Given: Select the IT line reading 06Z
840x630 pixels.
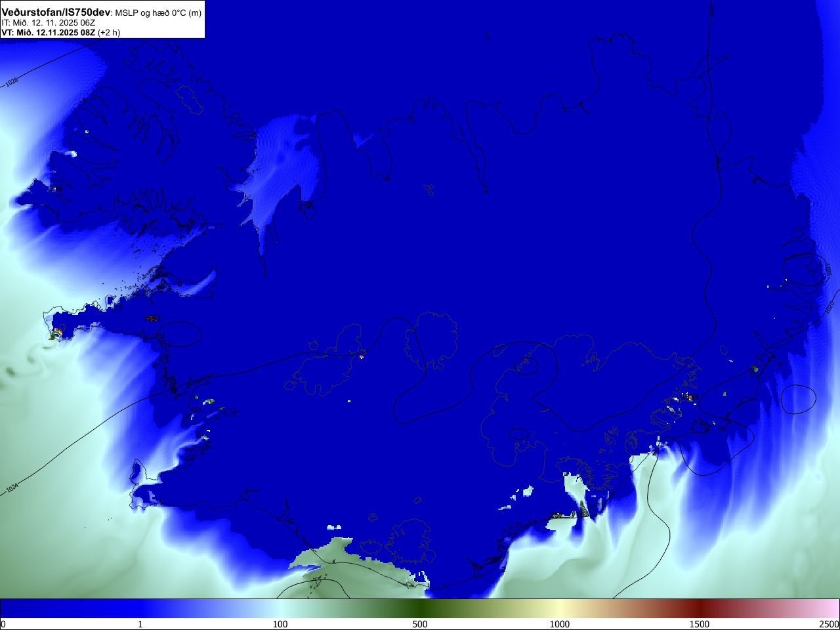Looking at the screenshot, I should [48, 23].
